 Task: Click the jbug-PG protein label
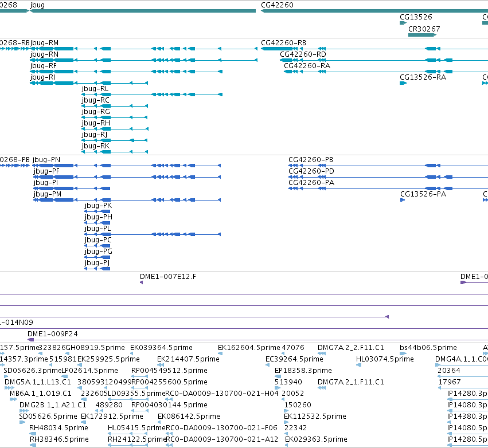point(99,252)
